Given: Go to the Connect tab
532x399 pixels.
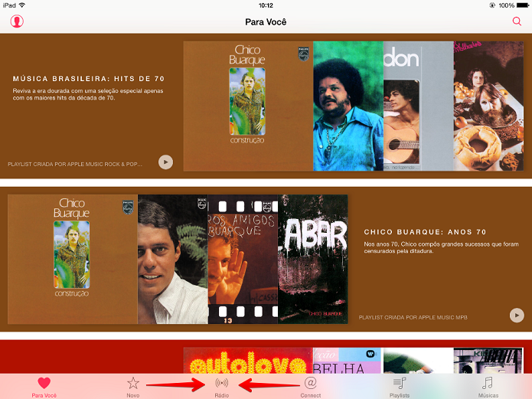Looking at the screenshot, I should click(x=311, y=388).
